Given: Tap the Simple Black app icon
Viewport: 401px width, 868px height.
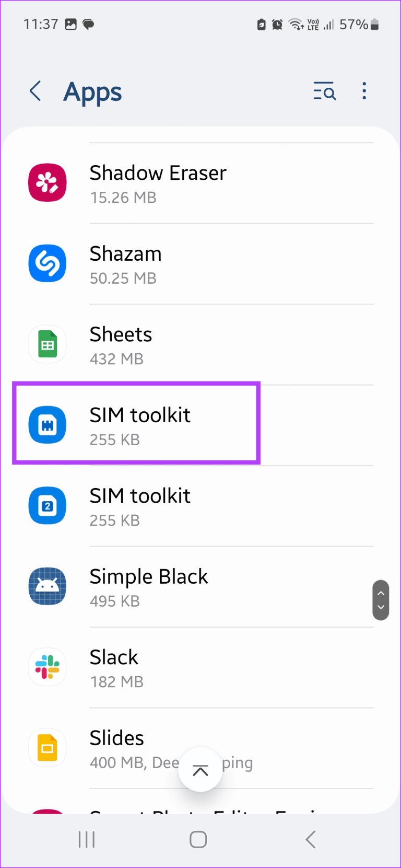Looking at the screenshot, I should point(48,586).
